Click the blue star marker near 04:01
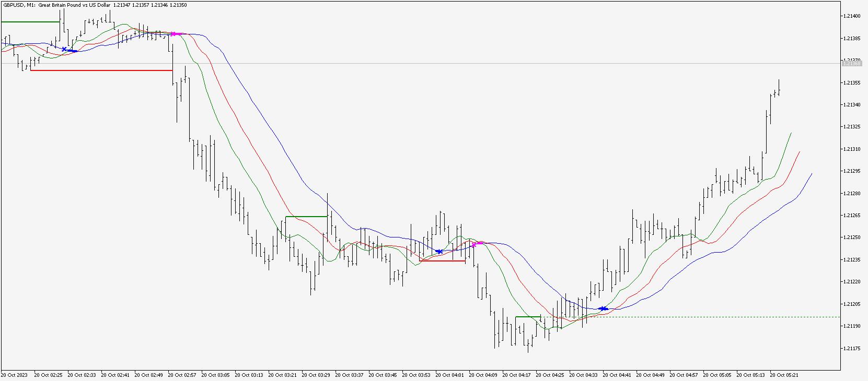This screenshot has height=381, width=868. point(439,252)
